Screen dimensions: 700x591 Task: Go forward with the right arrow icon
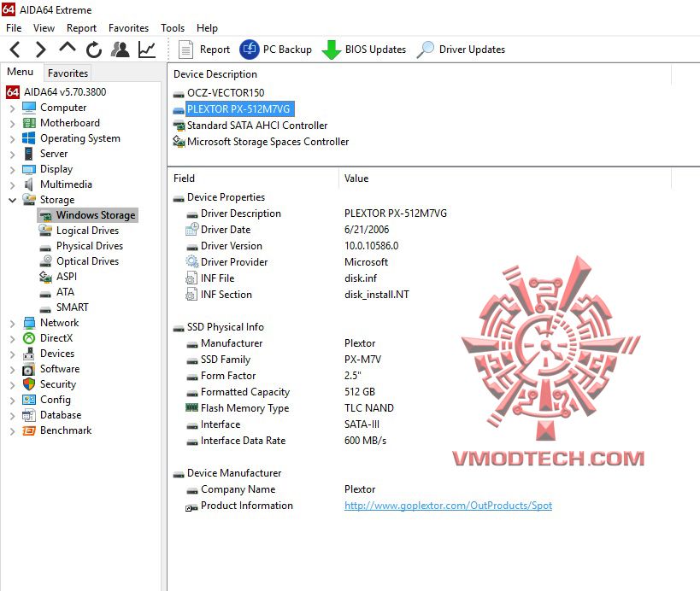tap(40, 49)
